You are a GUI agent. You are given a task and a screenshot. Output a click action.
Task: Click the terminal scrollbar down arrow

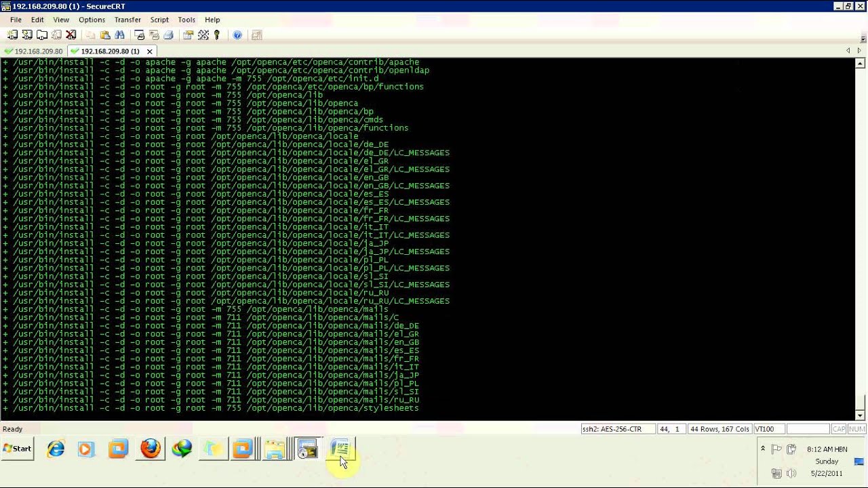(860, 415)
